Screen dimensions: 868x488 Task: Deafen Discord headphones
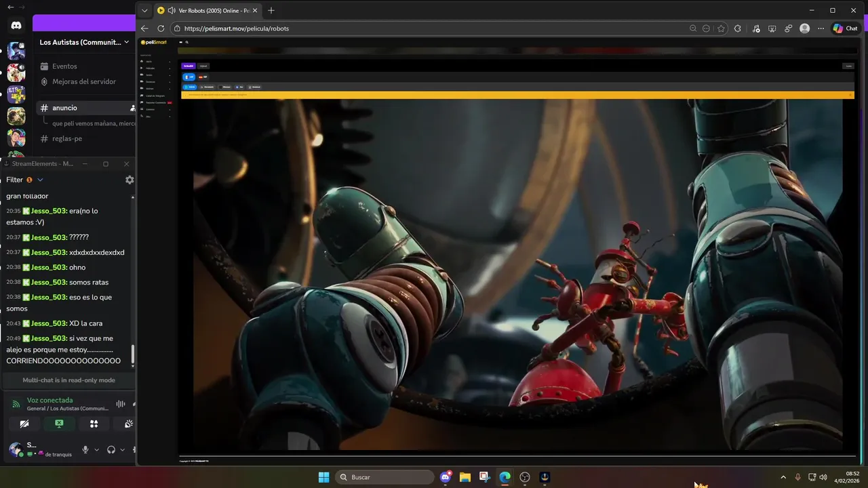111,449
